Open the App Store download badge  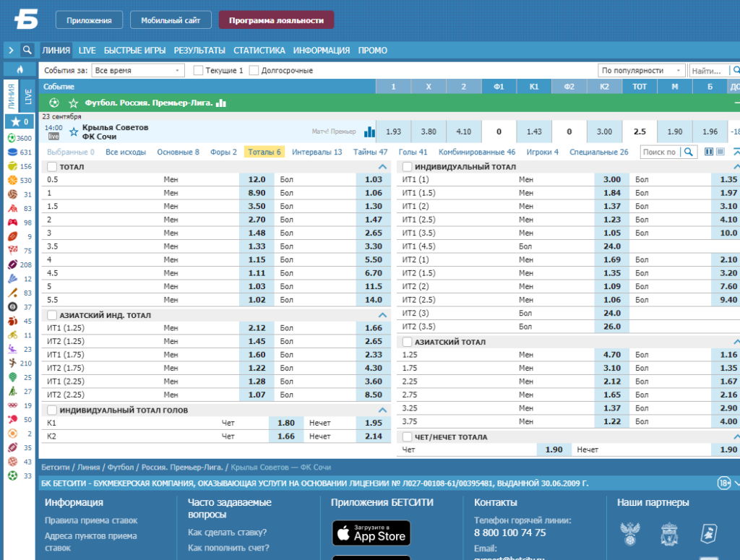(371, 533)
